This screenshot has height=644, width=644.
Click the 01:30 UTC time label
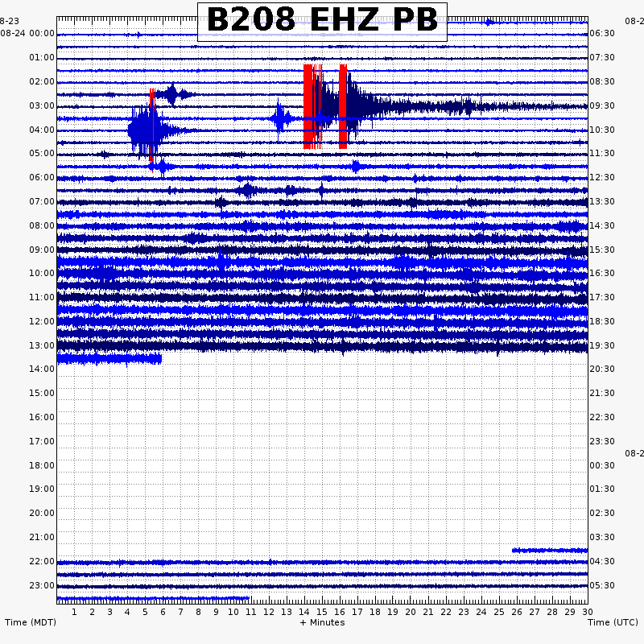(602, 489)
